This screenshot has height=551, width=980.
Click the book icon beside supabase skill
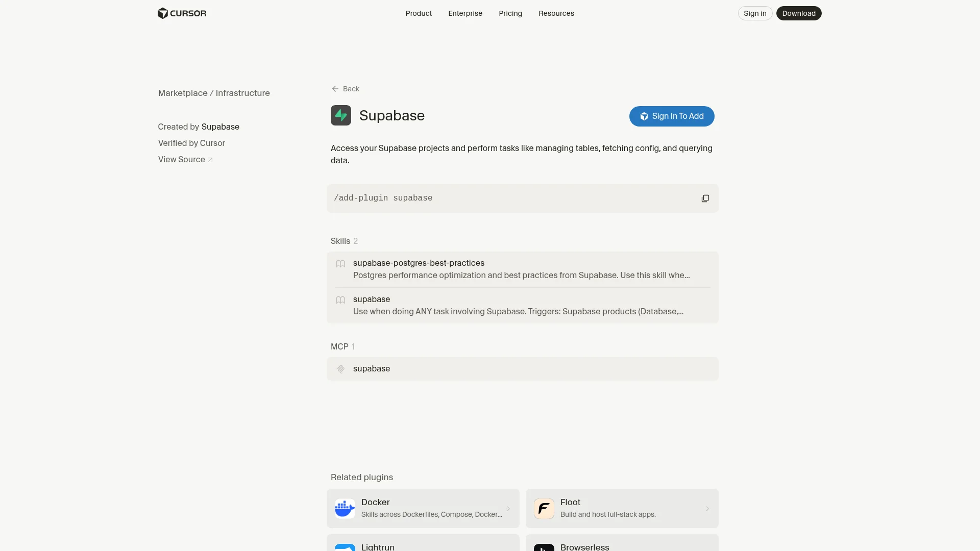(340, 300)
